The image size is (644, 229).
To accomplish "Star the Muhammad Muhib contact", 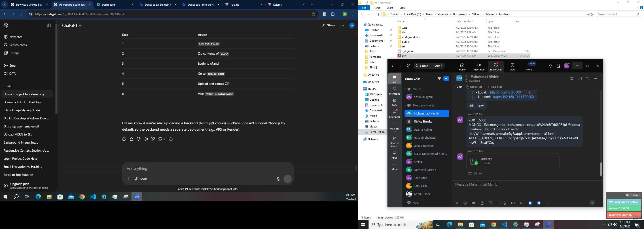I will click(x=467, y=76).
